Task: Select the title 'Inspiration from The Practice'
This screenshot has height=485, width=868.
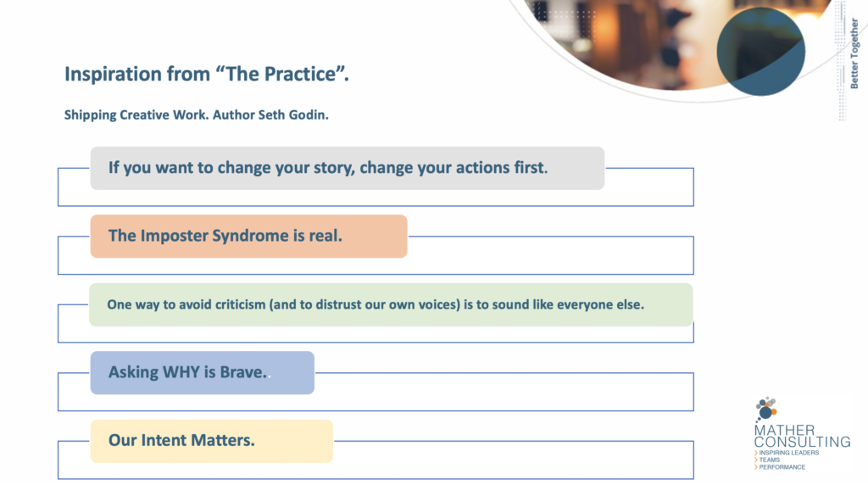Action: 207,74
